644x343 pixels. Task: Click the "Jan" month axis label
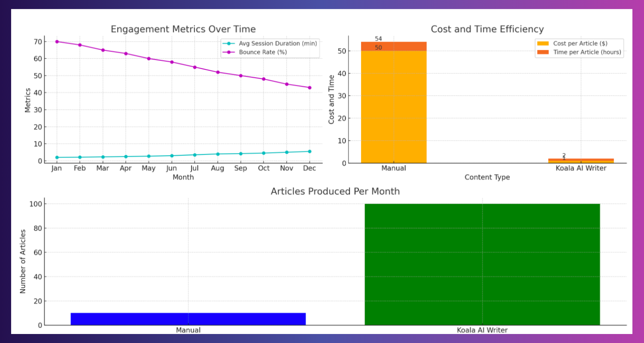point(57,168)
